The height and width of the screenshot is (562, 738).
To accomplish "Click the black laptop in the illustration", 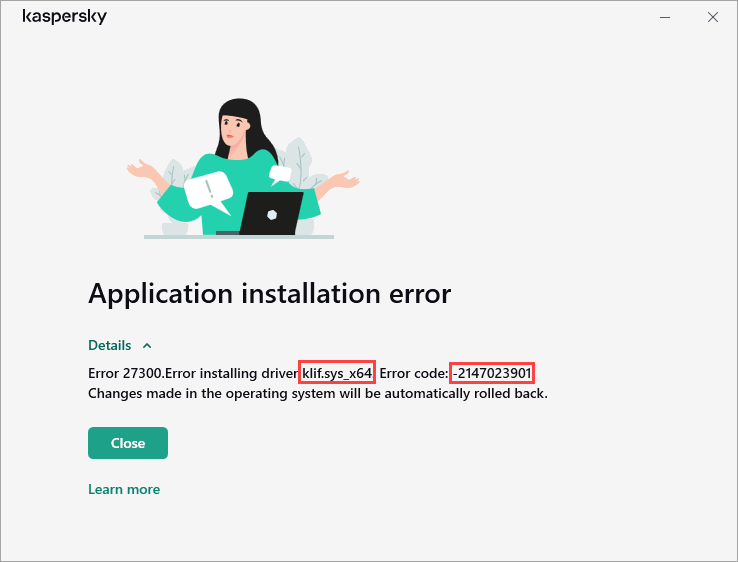I will coord(270,213).
